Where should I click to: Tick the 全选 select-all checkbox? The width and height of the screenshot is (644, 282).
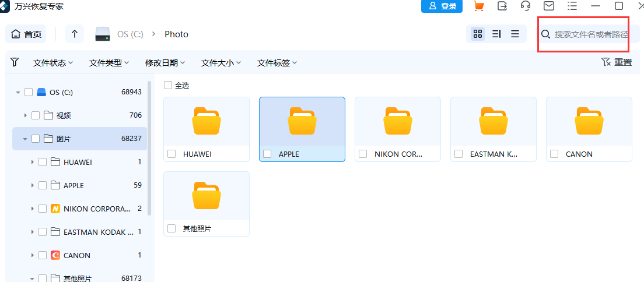tap(168, 86)
